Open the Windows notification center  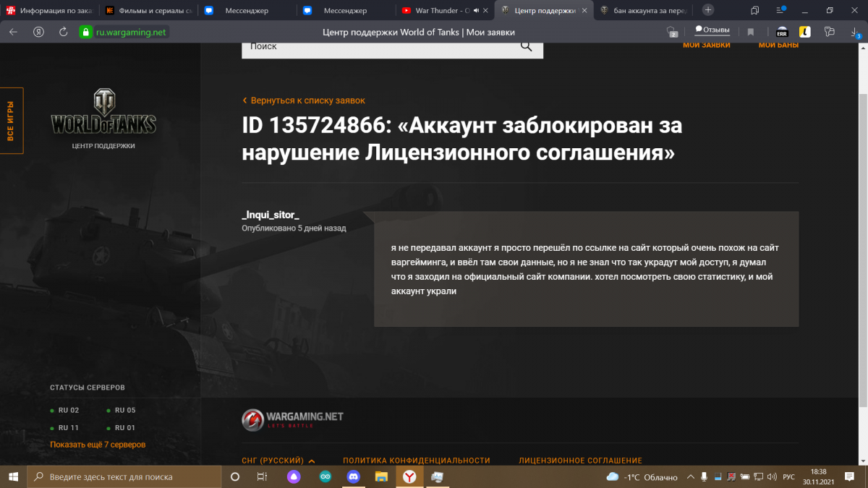click(x=850, y=477)
